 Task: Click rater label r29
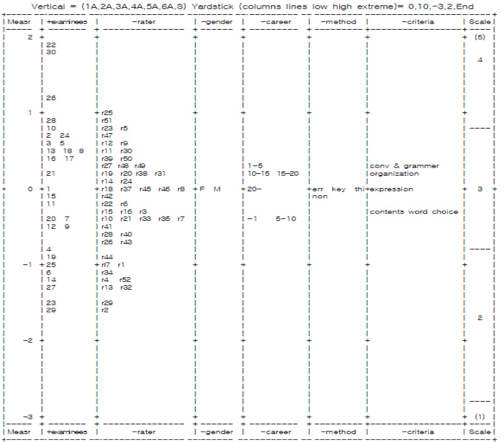[x=107, y=303]
